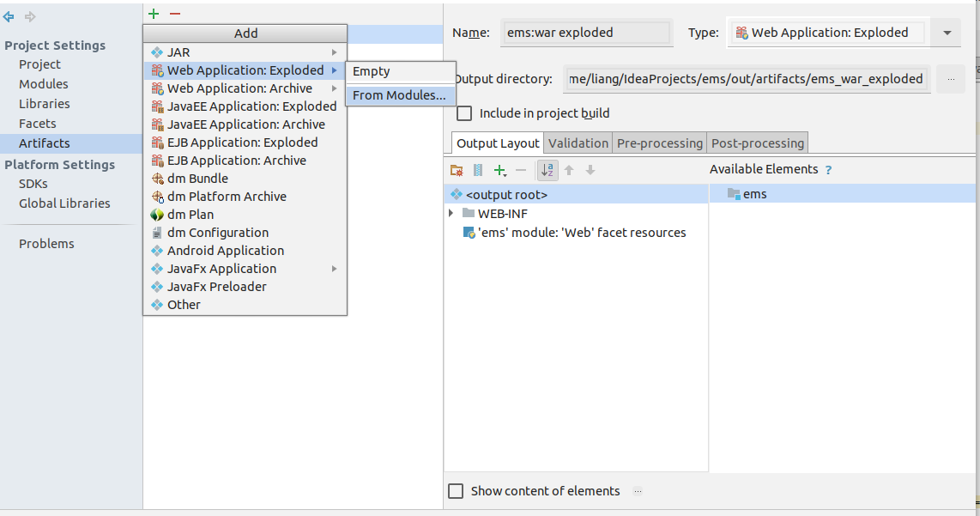Open the Modules settings page
This screenshot has width=980, height=516.
pyautogui.click(x=43, y=84)
